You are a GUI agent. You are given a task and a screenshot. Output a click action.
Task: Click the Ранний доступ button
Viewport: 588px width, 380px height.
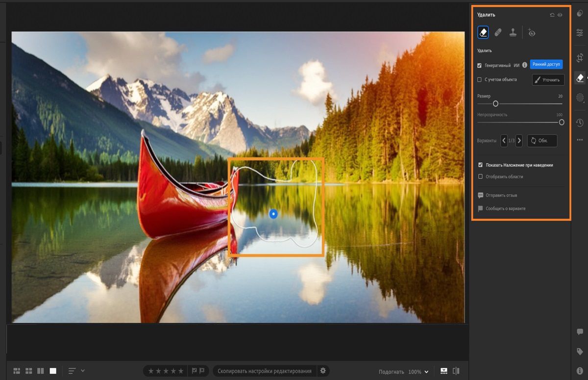(546, 64)
